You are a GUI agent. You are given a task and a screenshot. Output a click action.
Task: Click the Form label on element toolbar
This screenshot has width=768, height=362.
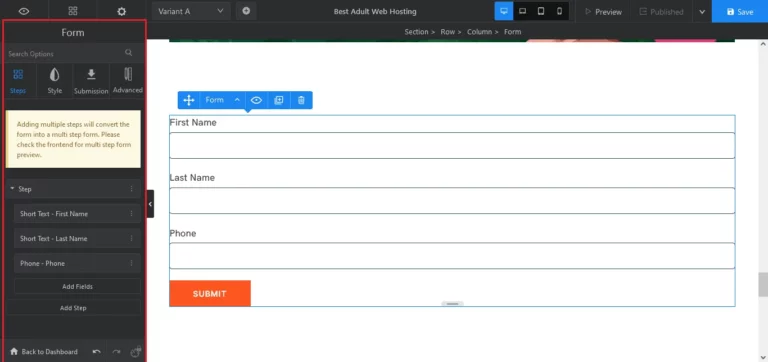tap(215, 100)
